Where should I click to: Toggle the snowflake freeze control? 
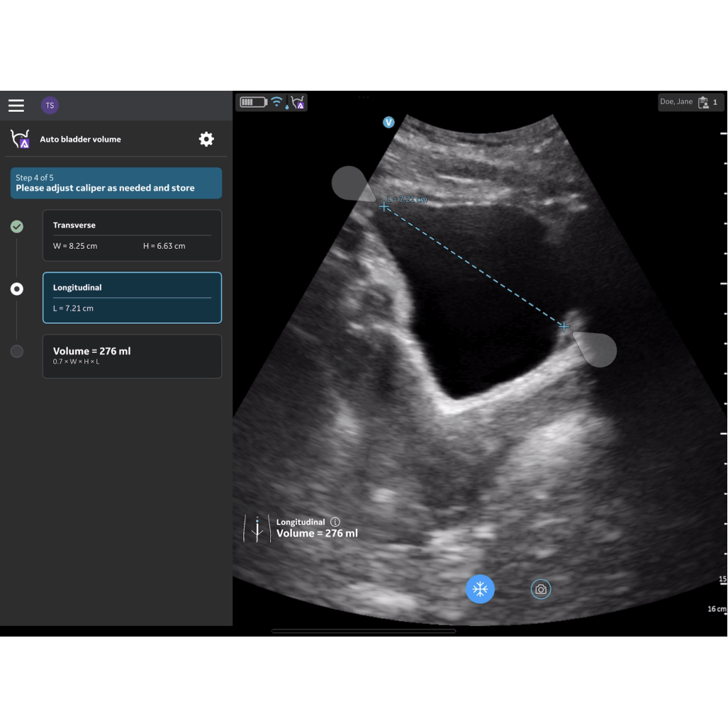click(480, 588)
